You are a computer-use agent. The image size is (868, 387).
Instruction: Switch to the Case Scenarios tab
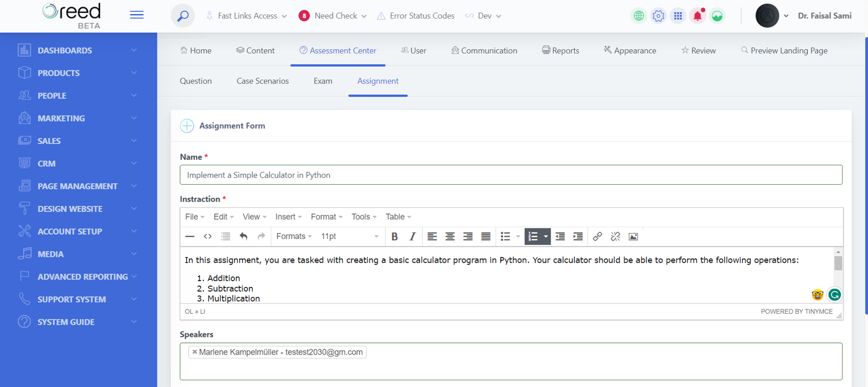[x=263, y=81]
